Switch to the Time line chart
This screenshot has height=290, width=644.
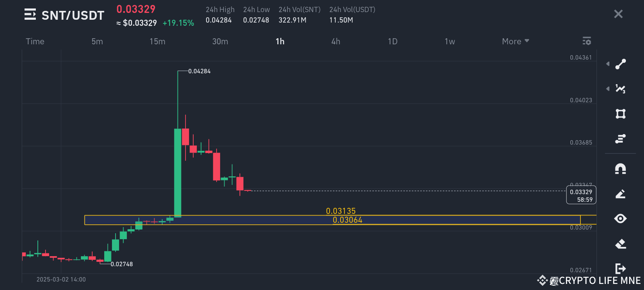(35, 41)
